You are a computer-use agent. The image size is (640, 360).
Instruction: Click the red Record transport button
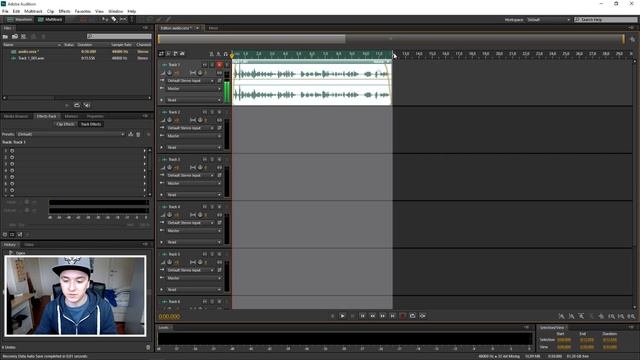[402, 316]
